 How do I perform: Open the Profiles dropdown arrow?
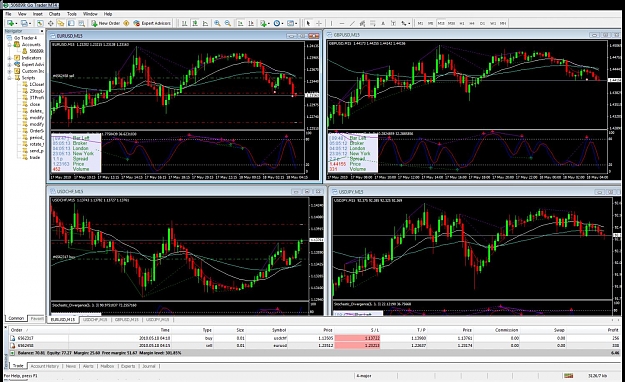30,24
